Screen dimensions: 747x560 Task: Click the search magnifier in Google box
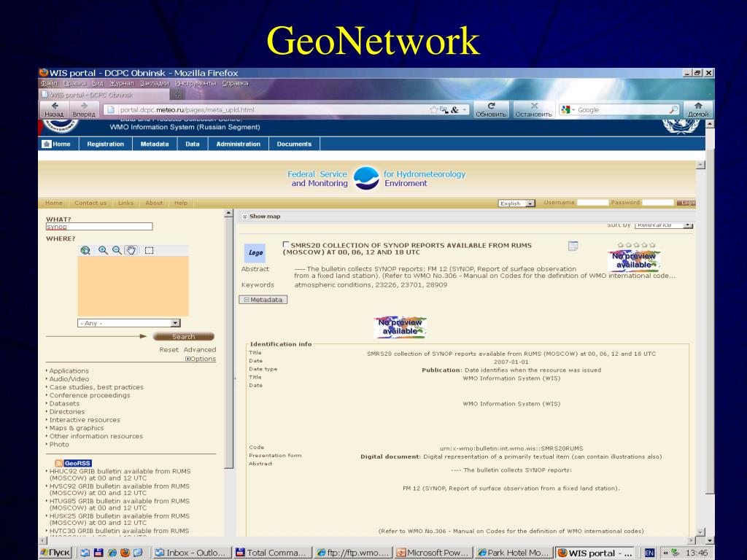pos(673,109)
